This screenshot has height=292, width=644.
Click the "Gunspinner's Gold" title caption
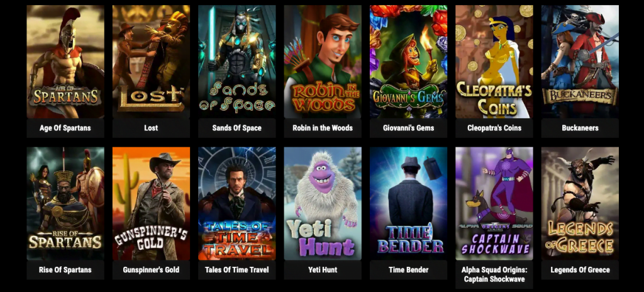coord(151,270)
